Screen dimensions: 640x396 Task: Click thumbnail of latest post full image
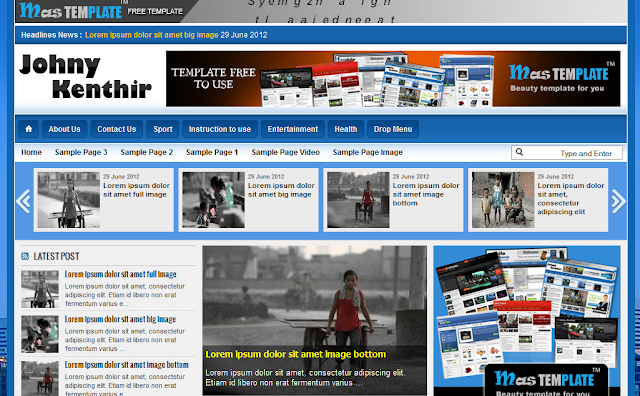coord(40,289)
